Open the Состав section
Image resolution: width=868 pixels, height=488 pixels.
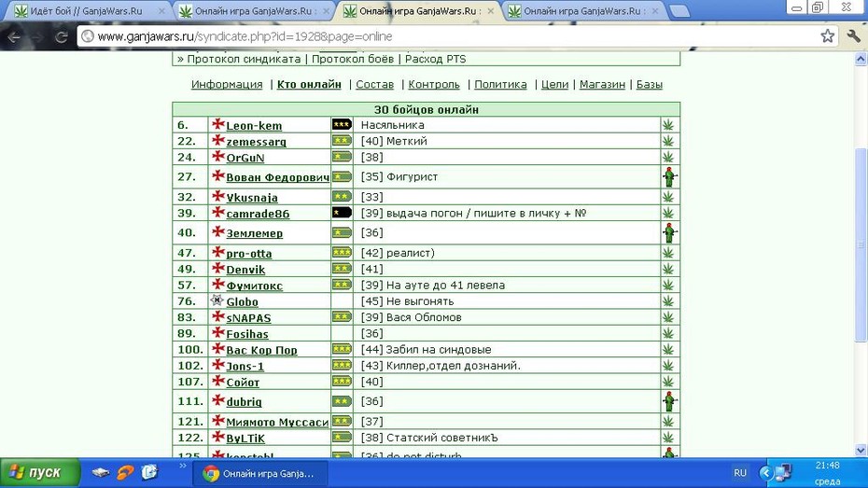(375, 84)
